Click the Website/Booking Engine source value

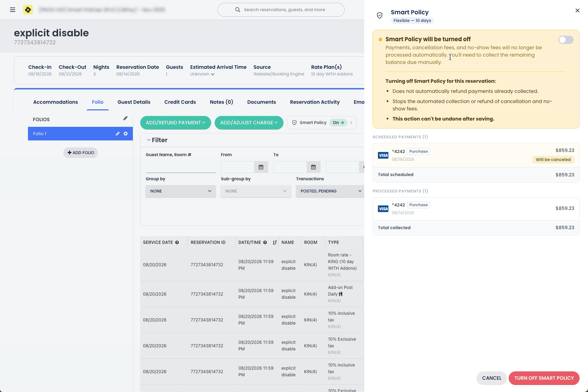[279, 74]
